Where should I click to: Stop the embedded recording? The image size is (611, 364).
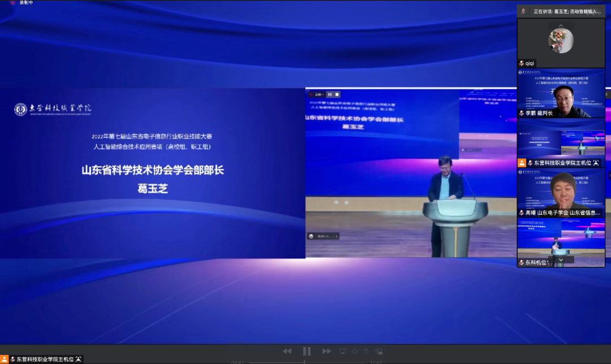coord(337,94)
